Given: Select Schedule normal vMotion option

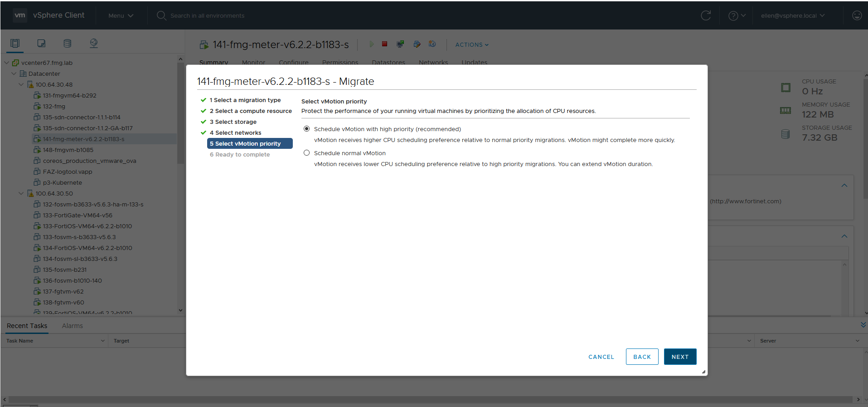Looking at the screenshot, I should [x=307, y=153].
